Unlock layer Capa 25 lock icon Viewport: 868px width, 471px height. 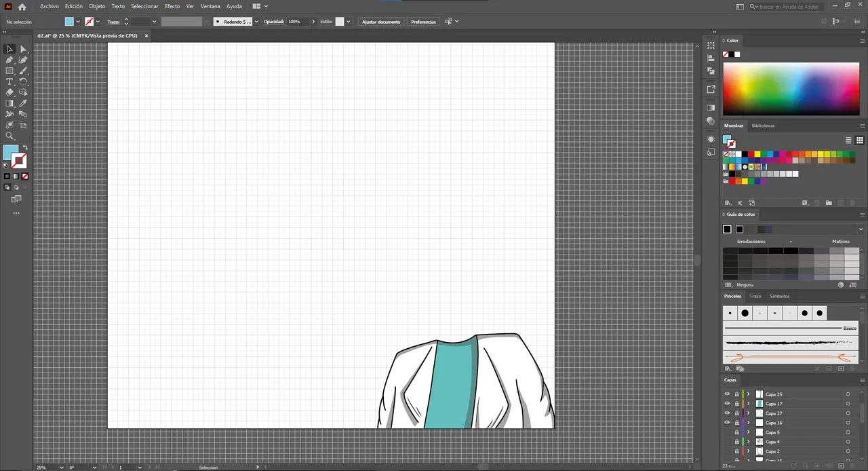[736, 394]
